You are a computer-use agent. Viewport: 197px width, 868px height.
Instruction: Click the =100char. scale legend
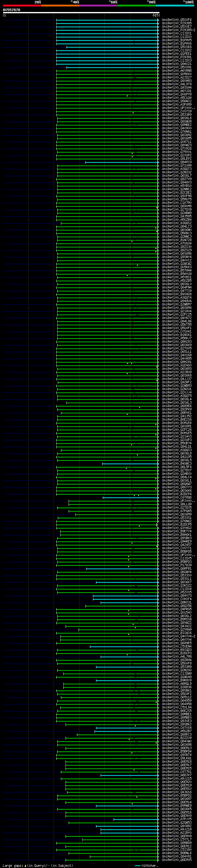(x=146, y=866)
